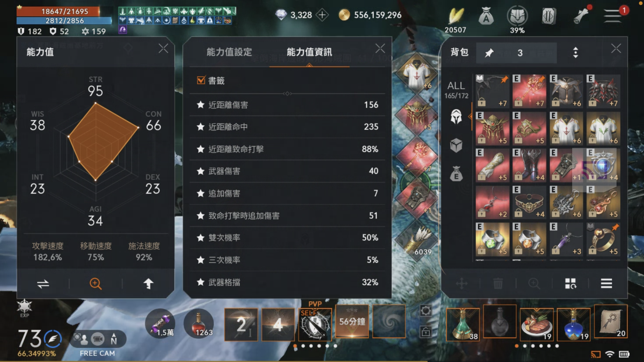The image size is (644, 362).
Task: Toggle the star next to 近距離傷害
Action: [201, 105]
